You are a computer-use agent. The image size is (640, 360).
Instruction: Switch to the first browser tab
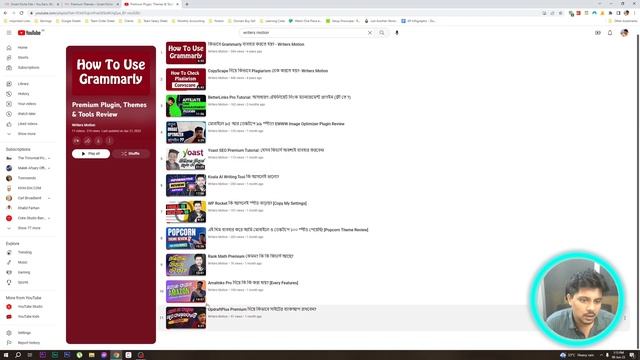coord(32,4)
